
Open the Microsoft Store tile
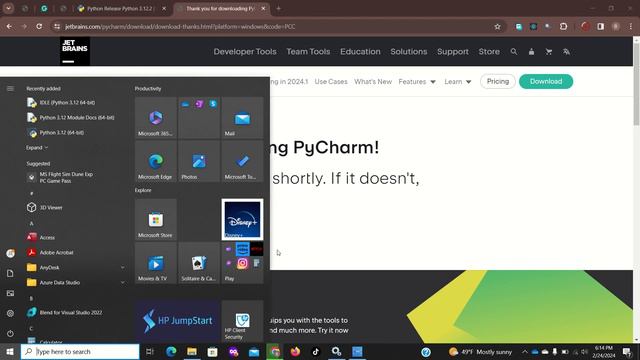pyautogui.click(x=156, y=220)
